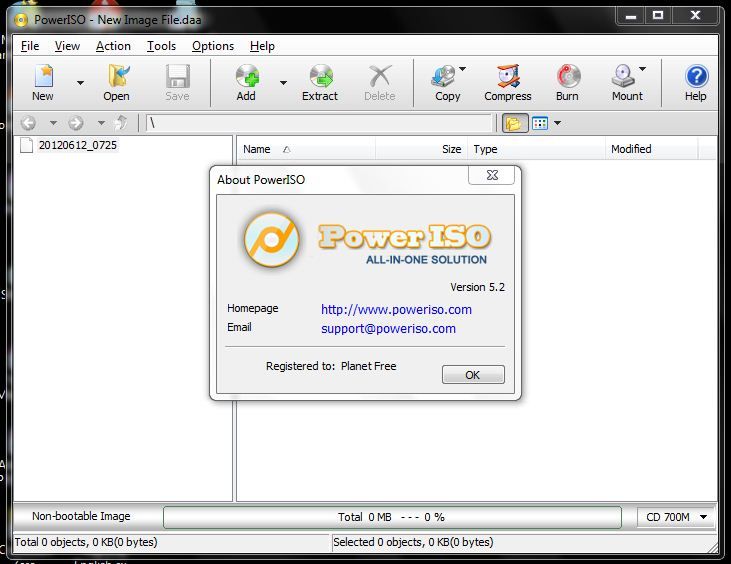Click the PowerISO disc logo image

coord(271,240)
